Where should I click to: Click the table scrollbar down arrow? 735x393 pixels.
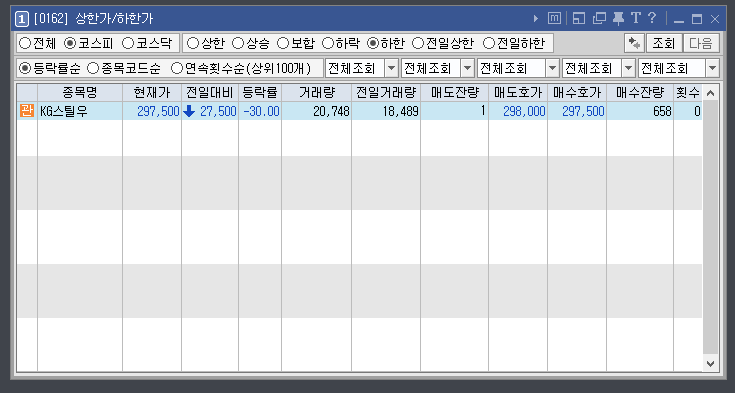(710, 363)
